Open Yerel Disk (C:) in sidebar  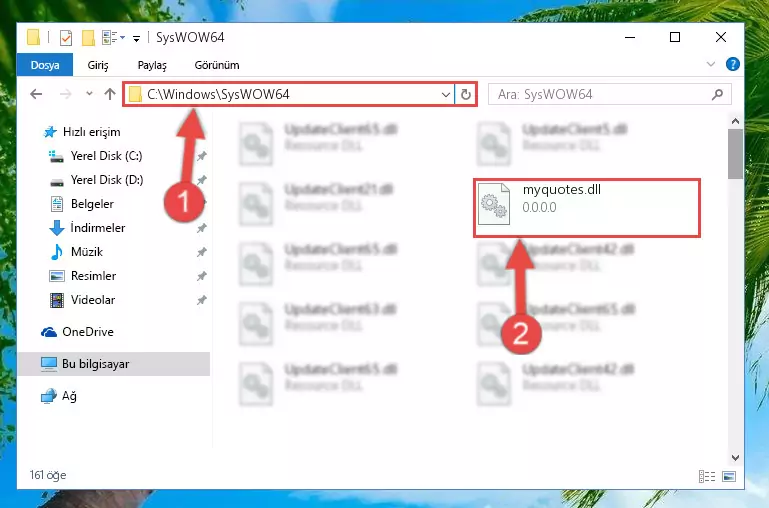point(96,156)
